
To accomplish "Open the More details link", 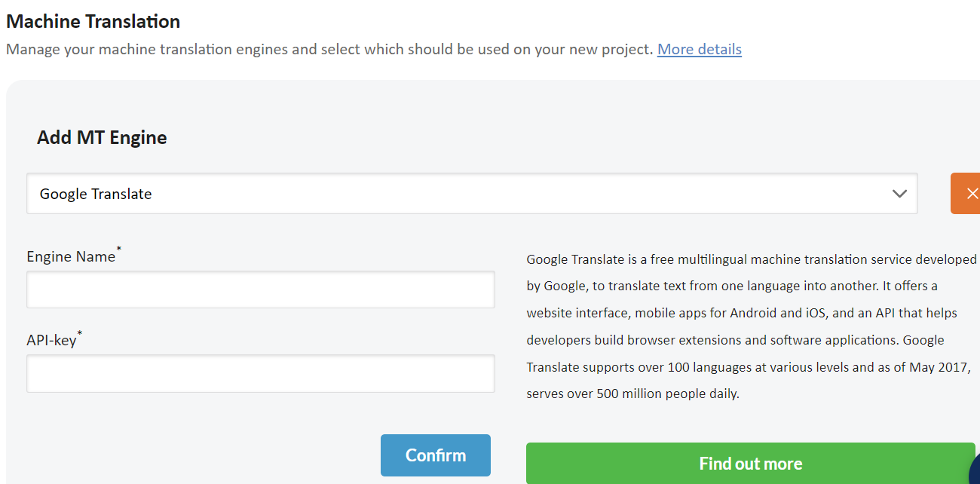I will pos(699,49).
